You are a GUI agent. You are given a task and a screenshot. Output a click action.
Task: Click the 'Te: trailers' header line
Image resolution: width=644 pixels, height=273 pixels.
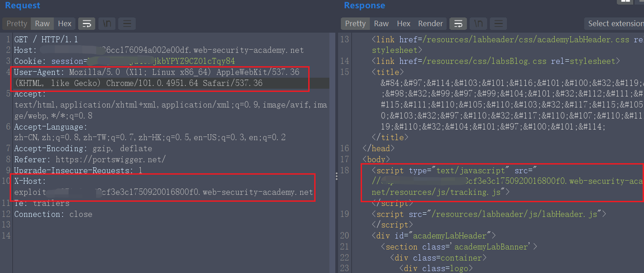[x=41, y=203]
